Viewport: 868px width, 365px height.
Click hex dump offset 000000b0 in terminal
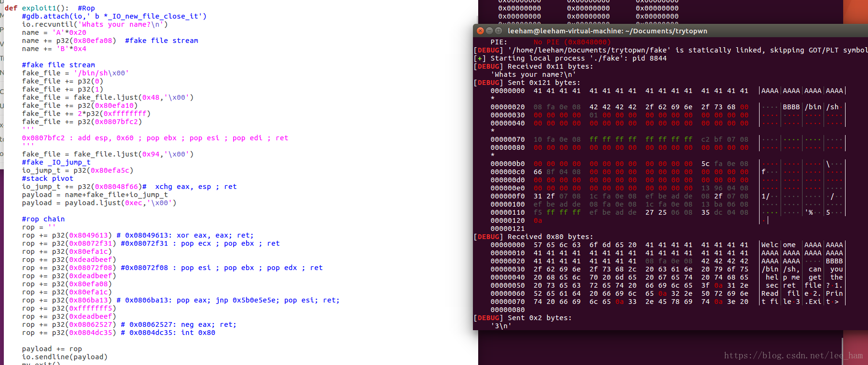(x=507, y=164)
